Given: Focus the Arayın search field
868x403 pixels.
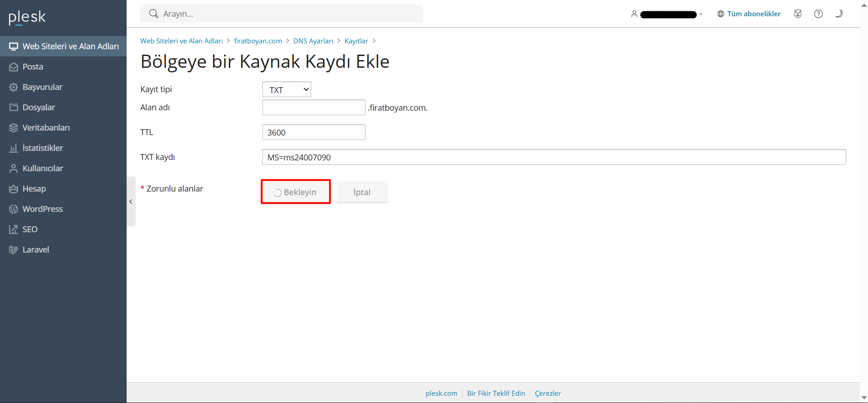Looking at the screenshot, I should [281, 14].
